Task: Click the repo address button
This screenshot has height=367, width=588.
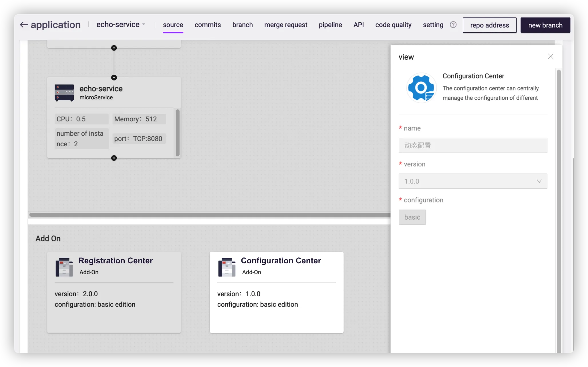Action: tap(490, 25)
